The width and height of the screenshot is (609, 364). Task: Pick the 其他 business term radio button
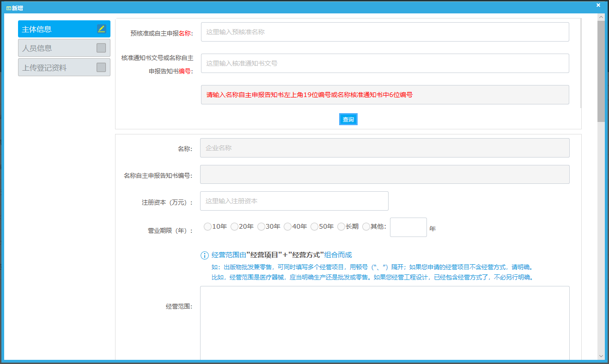click(x=366, y=227)
